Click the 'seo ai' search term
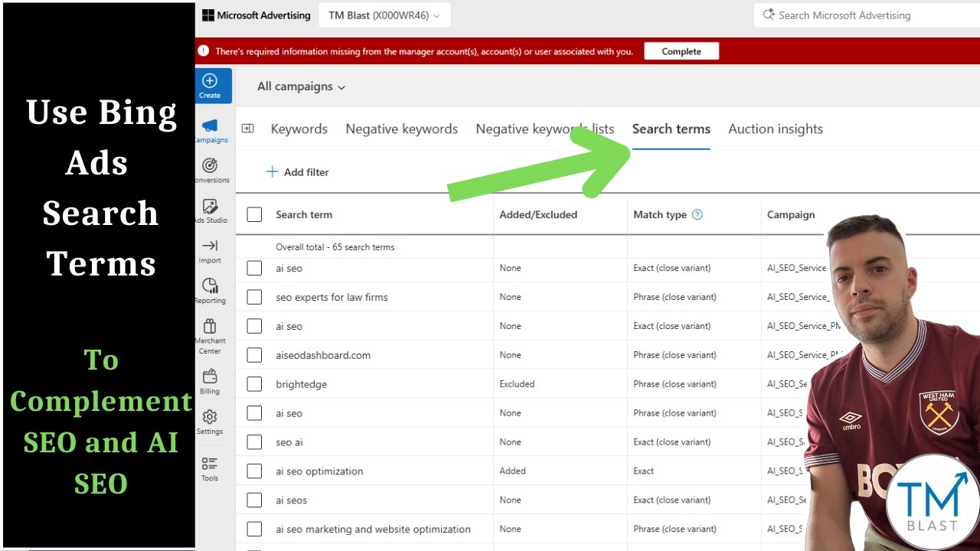 289,442
